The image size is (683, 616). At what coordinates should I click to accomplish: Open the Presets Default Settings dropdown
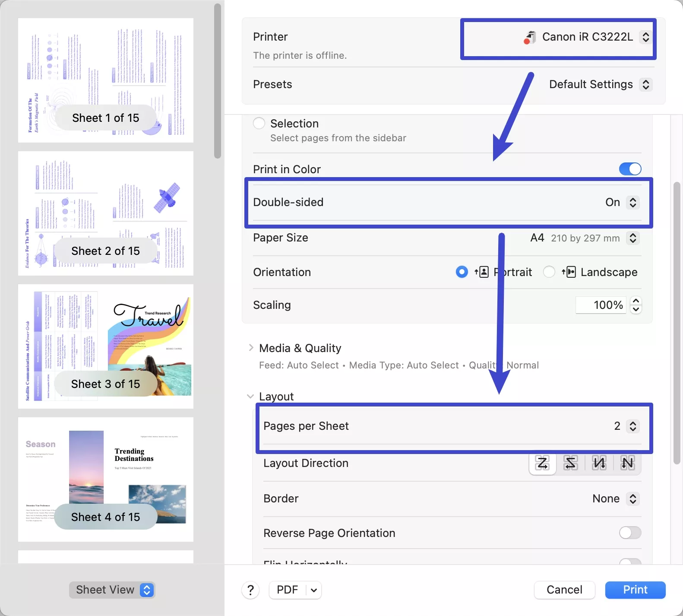pos(600,84)
